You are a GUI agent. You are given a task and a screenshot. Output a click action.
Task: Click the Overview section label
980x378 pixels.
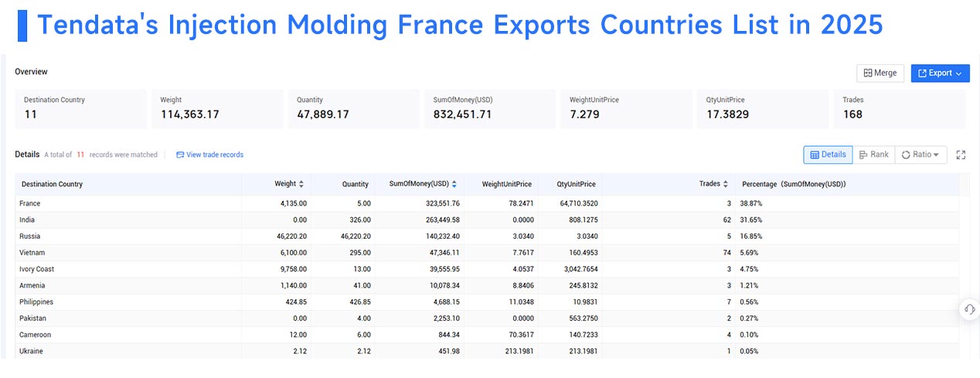click(x=32, y=72)
